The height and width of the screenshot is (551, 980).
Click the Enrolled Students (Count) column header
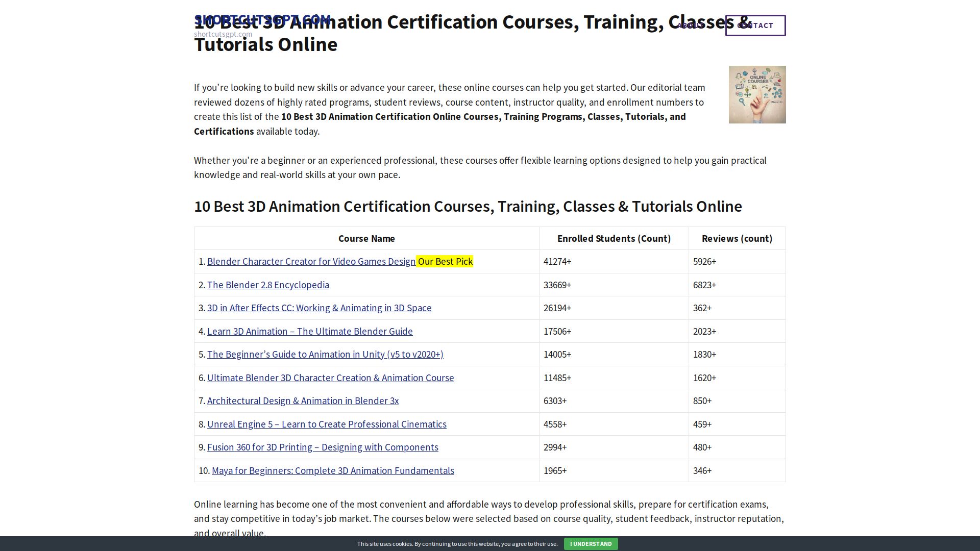coord(614,239)
